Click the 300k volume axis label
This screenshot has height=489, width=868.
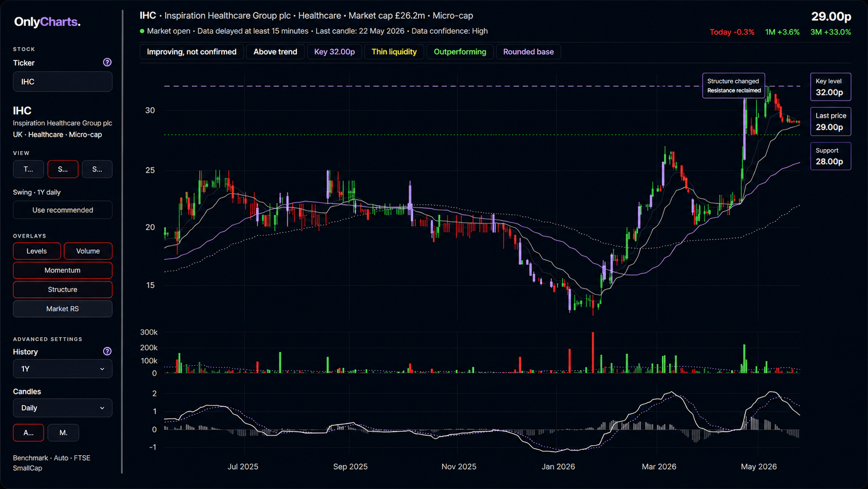[149, 333]
